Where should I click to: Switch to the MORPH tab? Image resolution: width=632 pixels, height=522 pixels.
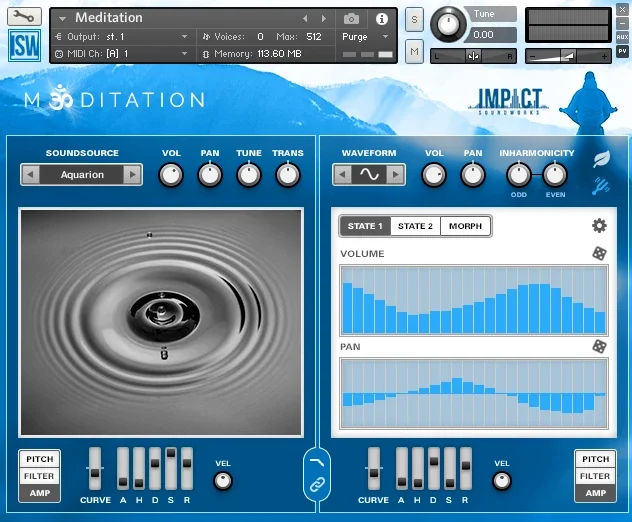point(466,226)
